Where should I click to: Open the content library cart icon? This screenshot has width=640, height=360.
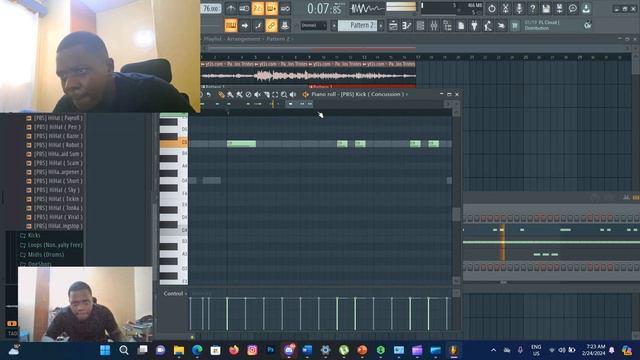pyautogui.click(x=515, y=26)
